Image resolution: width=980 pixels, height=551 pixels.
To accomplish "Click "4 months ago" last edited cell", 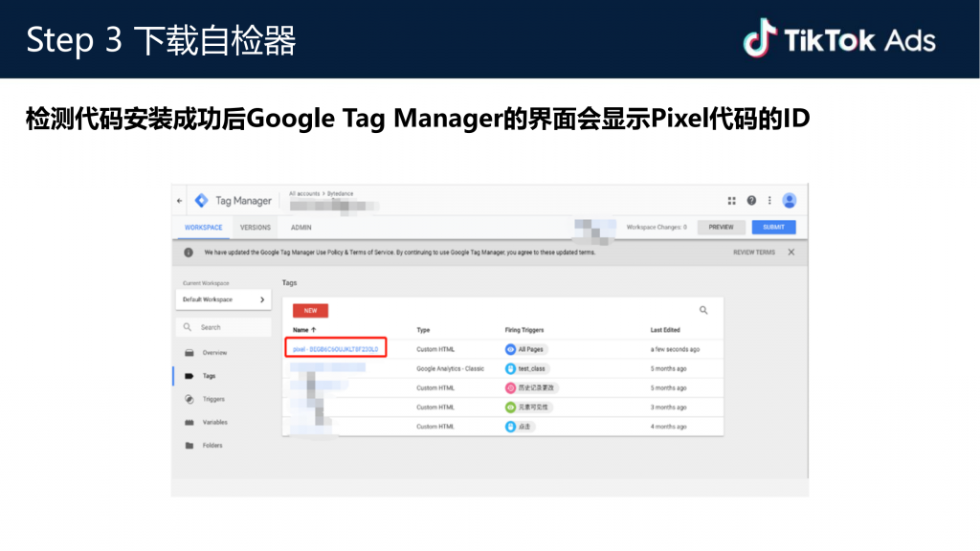I will 668,427.
